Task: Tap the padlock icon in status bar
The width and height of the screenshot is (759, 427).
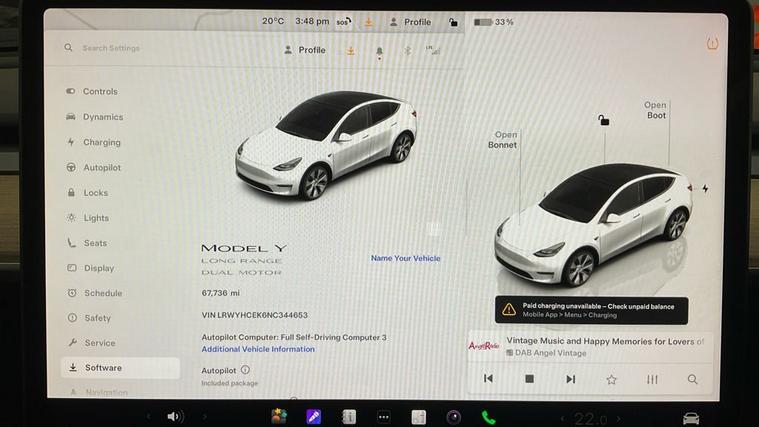Action: (453, 22)
